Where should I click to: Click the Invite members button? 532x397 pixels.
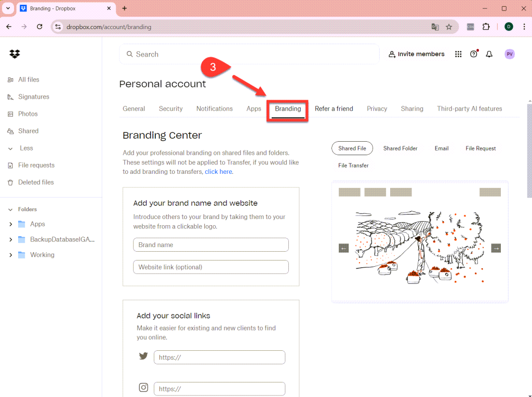(x=416, y=54)
